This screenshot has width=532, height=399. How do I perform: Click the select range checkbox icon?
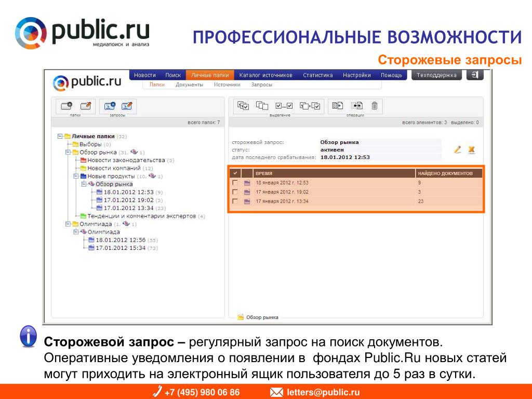pos(284,106)
